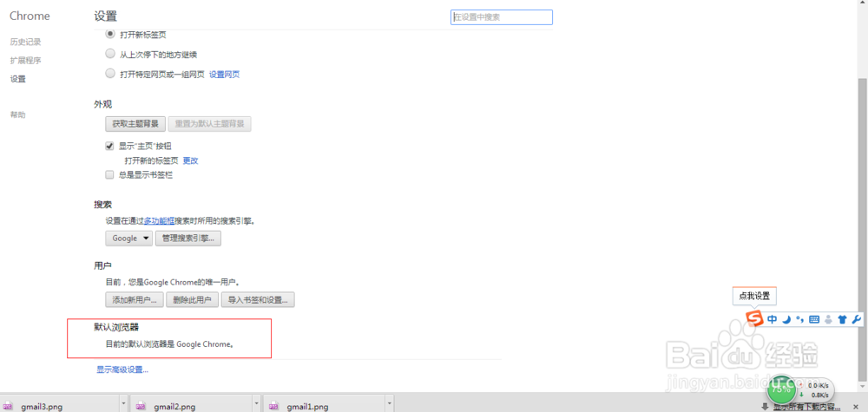This screenshot has width=868, height=412.
Task: Expand 显示高级设置 advanced settings link
Action: pyautogui.click(x=122, y=369)
